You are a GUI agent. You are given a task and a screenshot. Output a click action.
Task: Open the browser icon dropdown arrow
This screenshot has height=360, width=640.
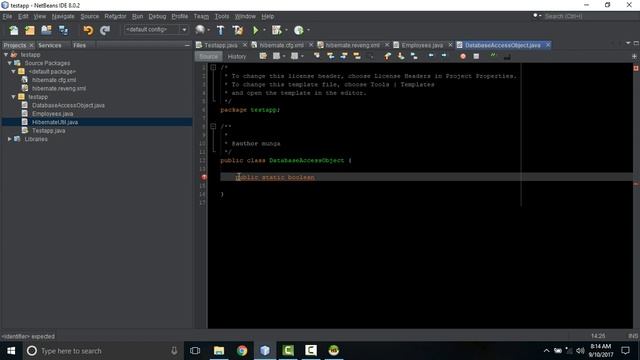point(209,30)
